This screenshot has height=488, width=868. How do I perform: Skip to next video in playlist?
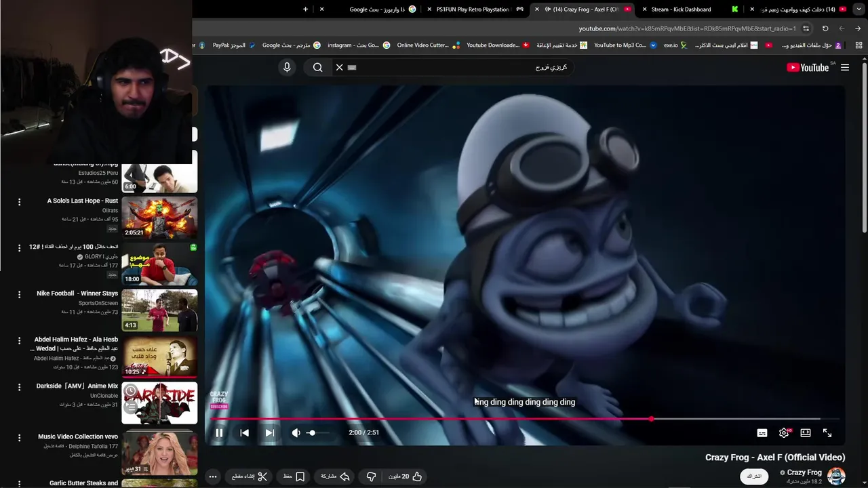pyautogui.click(x=269, y=432)
